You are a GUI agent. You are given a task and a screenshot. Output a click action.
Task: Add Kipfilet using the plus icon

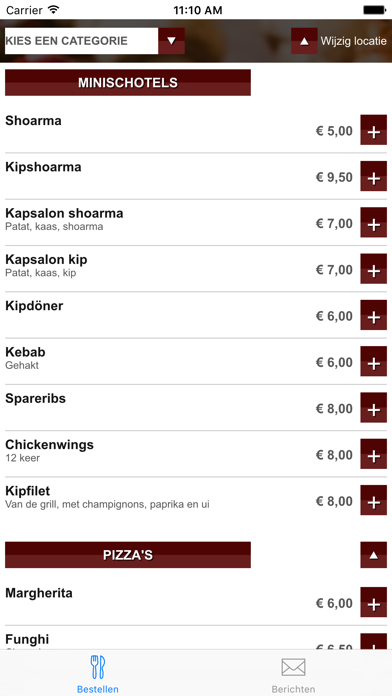click(x=373, y=500)
